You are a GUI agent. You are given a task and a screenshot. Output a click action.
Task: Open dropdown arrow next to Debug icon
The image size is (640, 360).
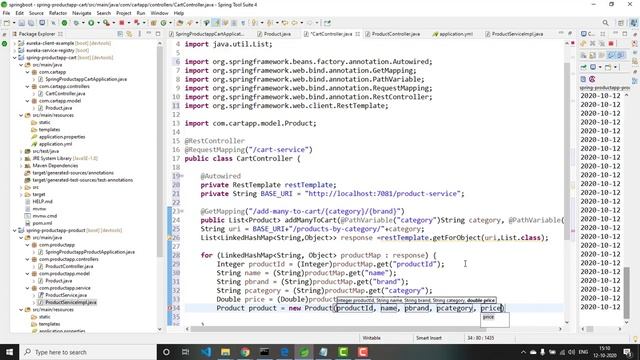(x=82, y=23)
